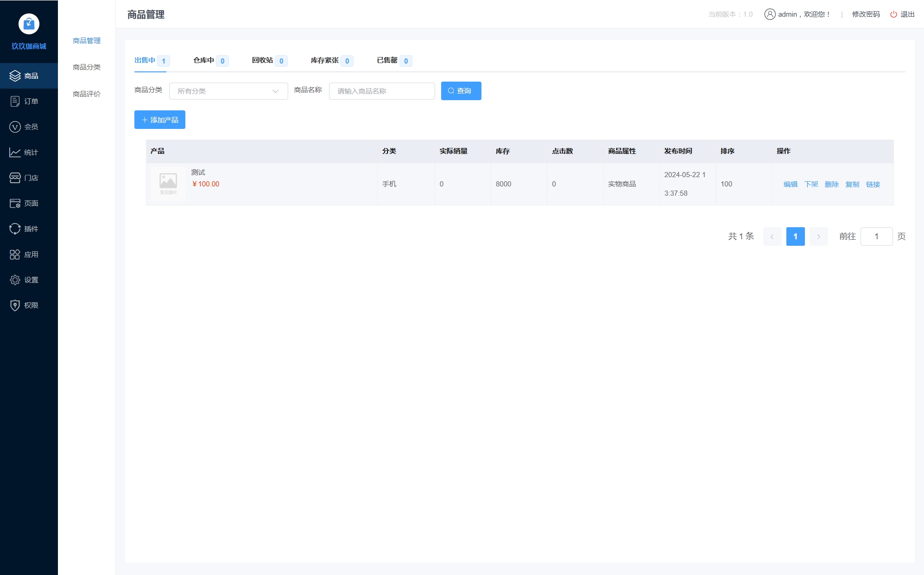Click the 玖玖珈商城 shopping bag logo
The width and height of the screenshot is (924, 575).
click(29, 24)
